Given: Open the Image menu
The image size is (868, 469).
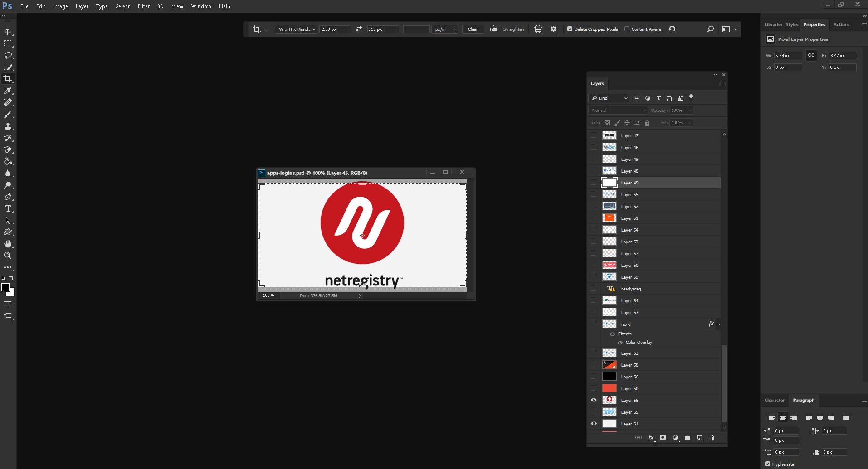Looking at the screenshot, I should point(60,6).
